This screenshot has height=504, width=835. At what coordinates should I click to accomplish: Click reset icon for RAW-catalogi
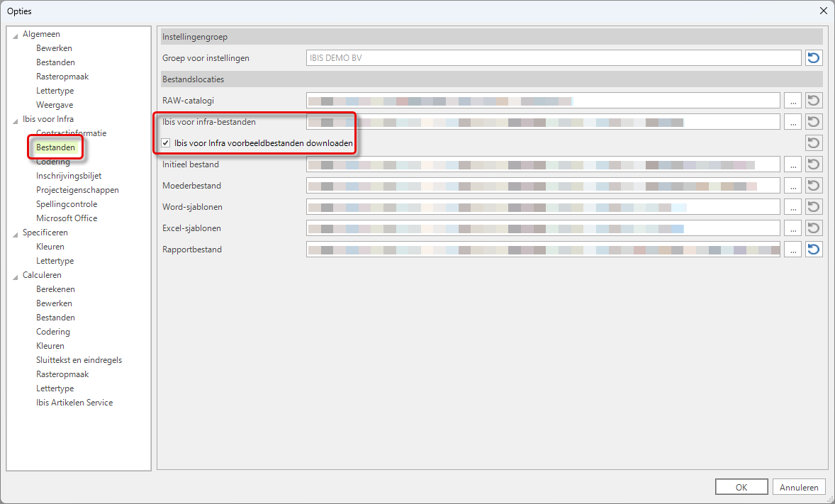(x=814, y=101)
